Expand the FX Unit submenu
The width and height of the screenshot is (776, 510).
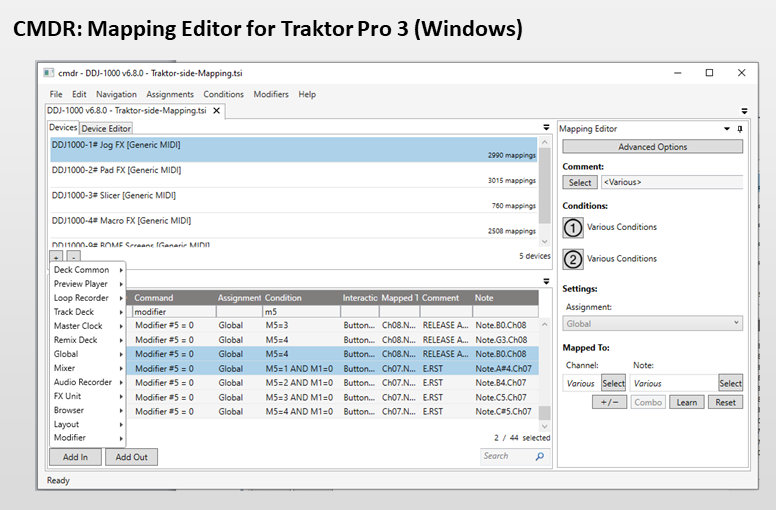click(x=88, y=396)
